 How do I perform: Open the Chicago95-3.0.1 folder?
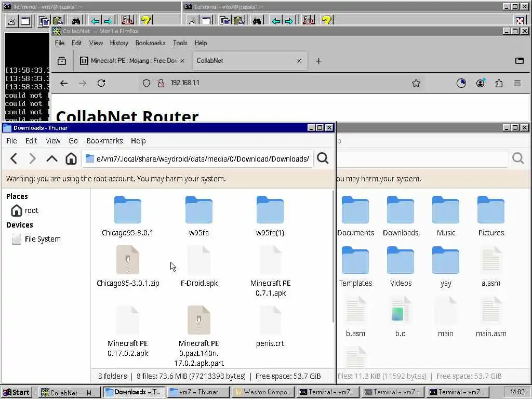click(x=128, y=216)
